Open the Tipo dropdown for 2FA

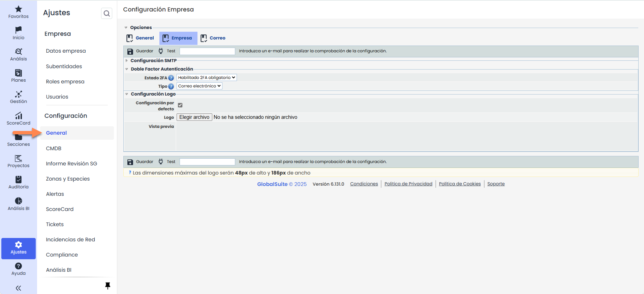click(x=199, y=86)
